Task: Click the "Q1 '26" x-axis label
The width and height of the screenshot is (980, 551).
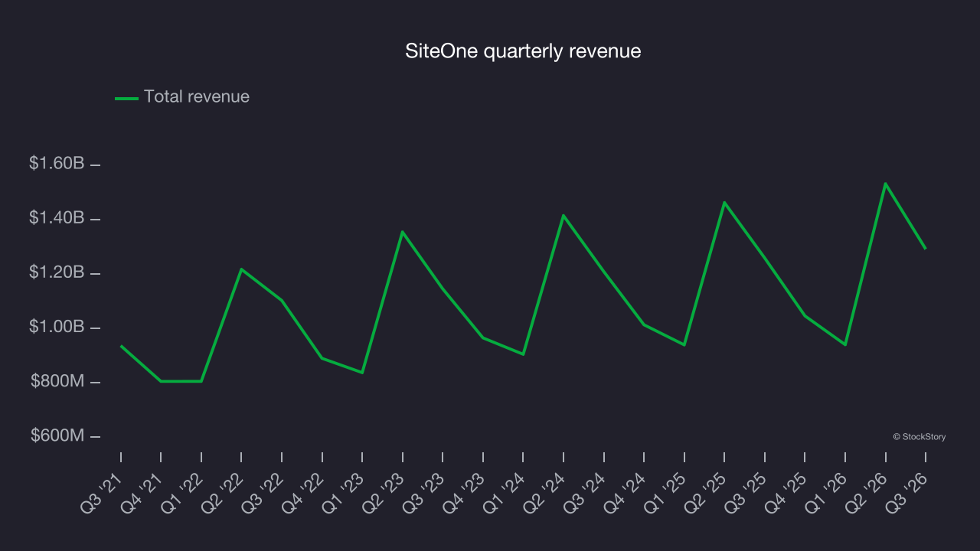Action: [x=825, y=493]
